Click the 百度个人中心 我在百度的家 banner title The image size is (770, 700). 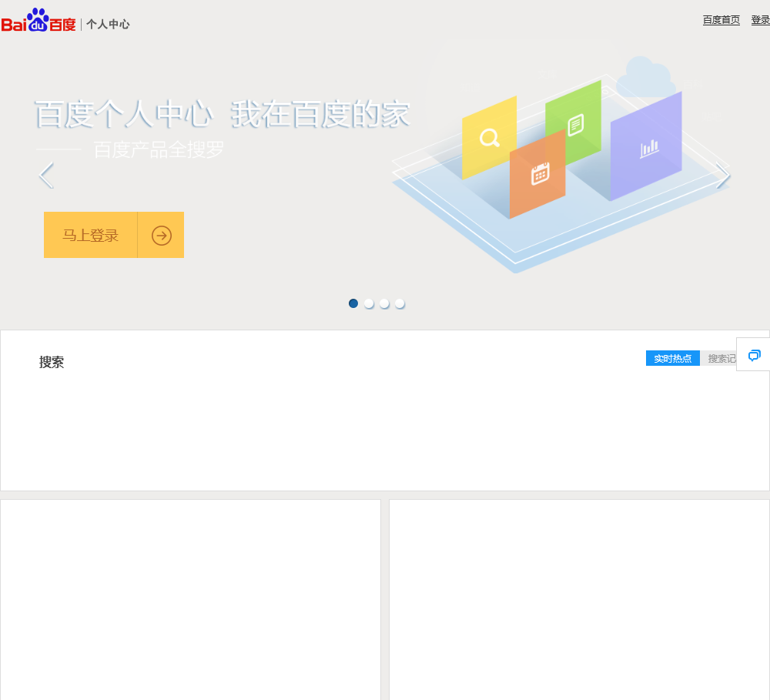[222, 115]
